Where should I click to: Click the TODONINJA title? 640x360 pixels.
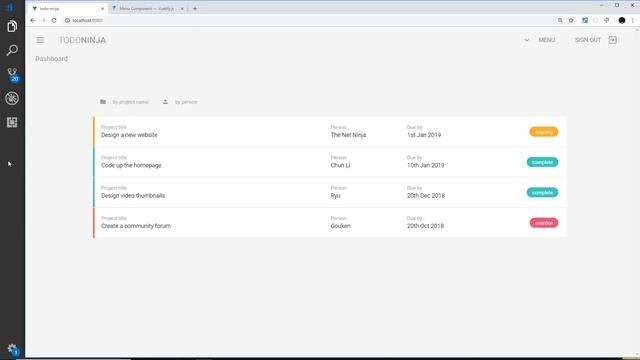click(x=82, y=40)
